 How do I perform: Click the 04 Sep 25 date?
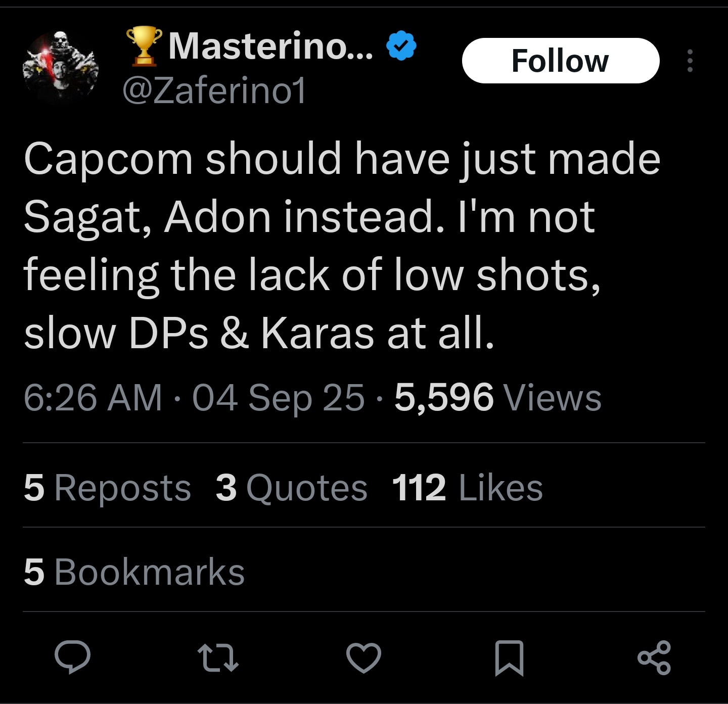[x=278, y=397]
